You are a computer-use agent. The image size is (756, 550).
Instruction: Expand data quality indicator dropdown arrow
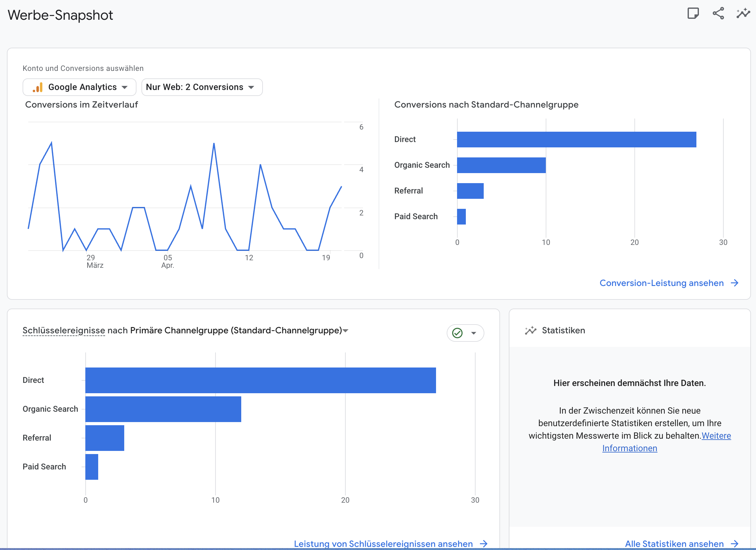point(473,333)
